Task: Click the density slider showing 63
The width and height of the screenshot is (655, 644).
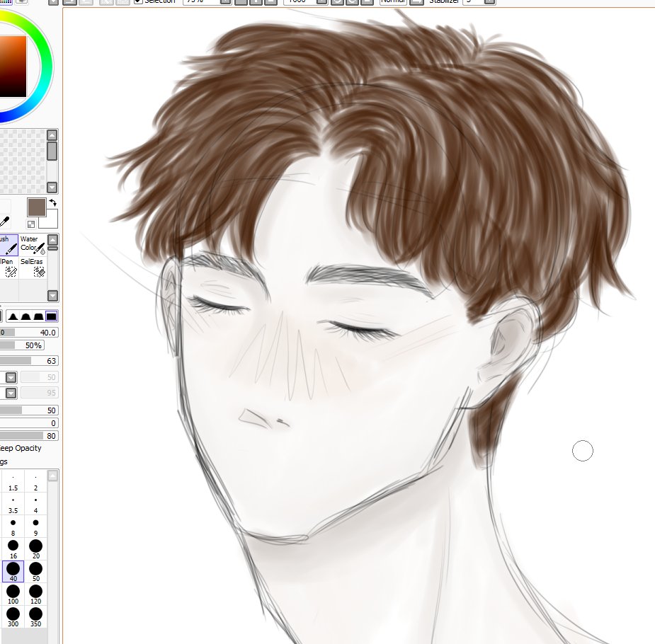Action: [x=29, y=361]
